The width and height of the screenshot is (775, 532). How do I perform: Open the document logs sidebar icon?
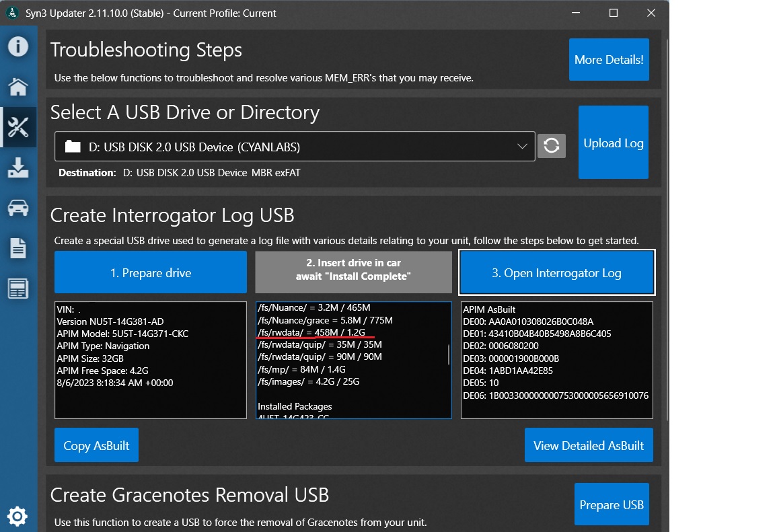[x=17, y=248]
